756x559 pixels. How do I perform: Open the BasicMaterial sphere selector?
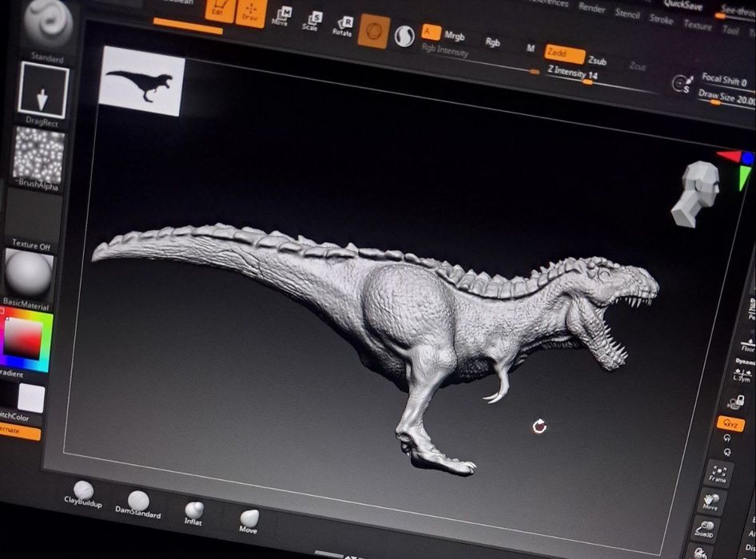(x=29, y=274)
